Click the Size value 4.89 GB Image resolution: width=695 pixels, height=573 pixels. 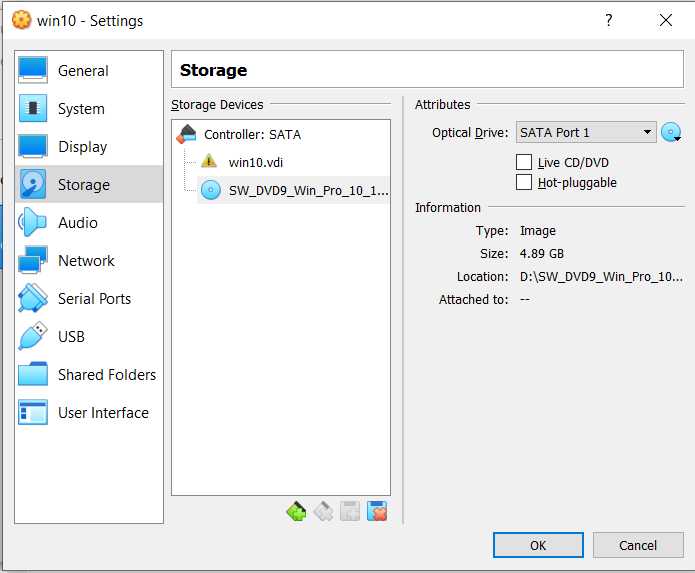(x=542, y=253)
